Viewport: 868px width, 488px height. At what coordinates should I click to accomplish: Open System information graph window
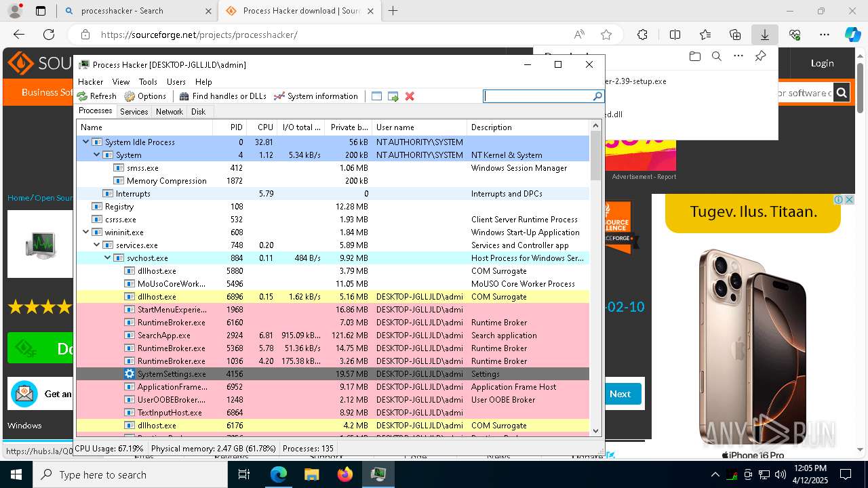point(315,96)
